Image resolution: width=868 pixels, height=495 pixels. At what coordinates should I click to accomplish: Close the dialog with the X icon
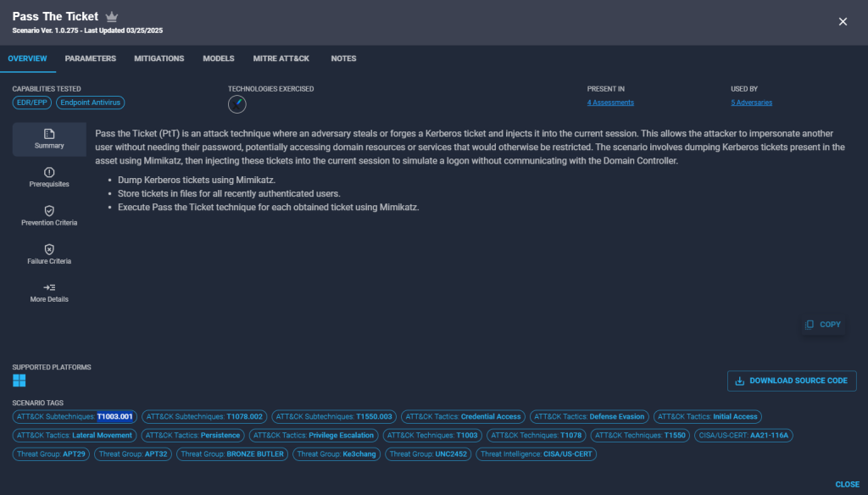[x=843, y=22]
